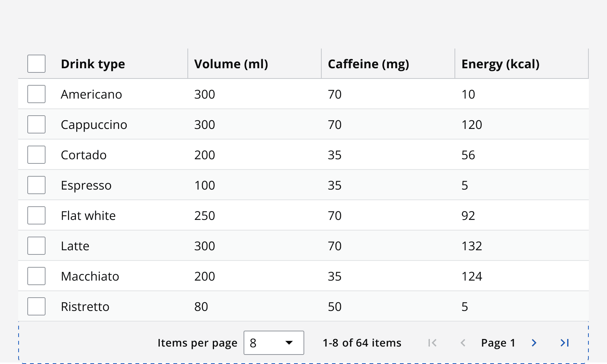Image resolution: width=607 pixels, height=364 pixels.
Task: Jump to the last page of items
Action: click(565, 343)
